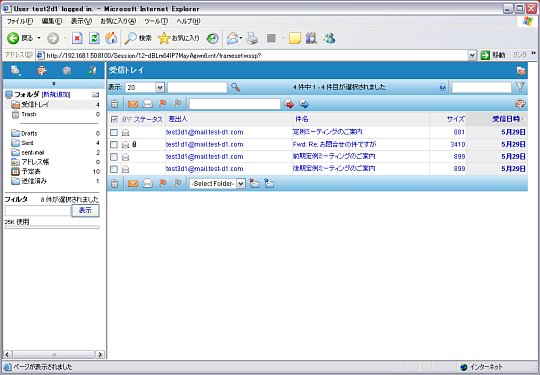Click the folder icon in the 受信トレイ title bar

pyautogui.click(x=521, y=71)
